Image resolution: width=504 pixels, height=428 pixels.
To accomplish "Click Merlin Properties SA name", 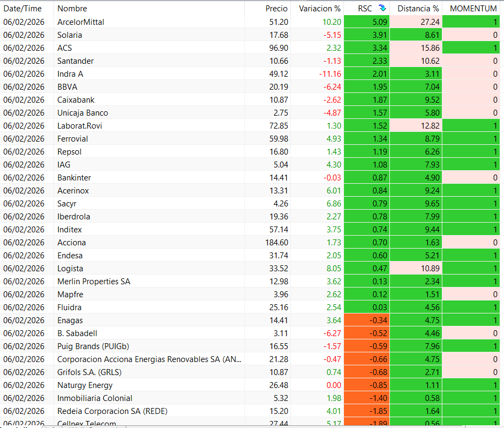I will 94,282.
